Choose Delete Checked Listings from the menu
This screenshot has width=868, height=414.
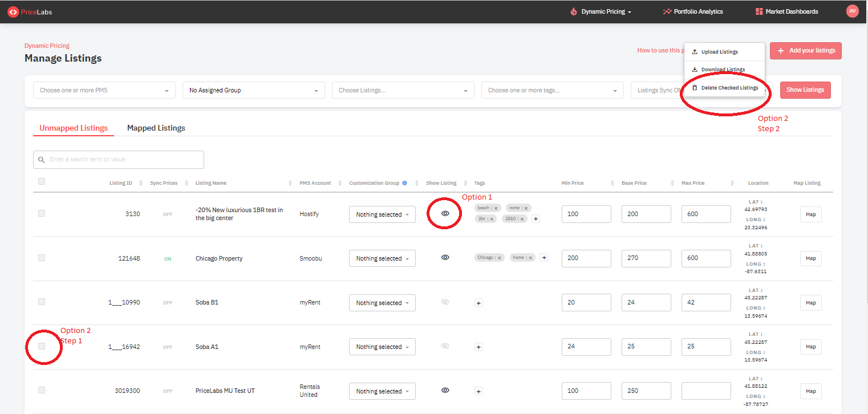724,88
